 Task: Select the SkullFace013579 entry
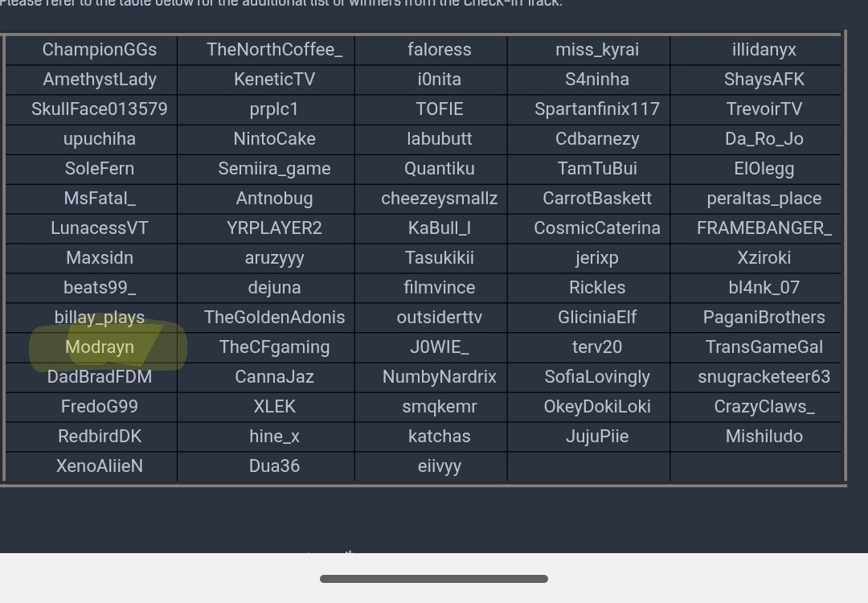[100, 109]
